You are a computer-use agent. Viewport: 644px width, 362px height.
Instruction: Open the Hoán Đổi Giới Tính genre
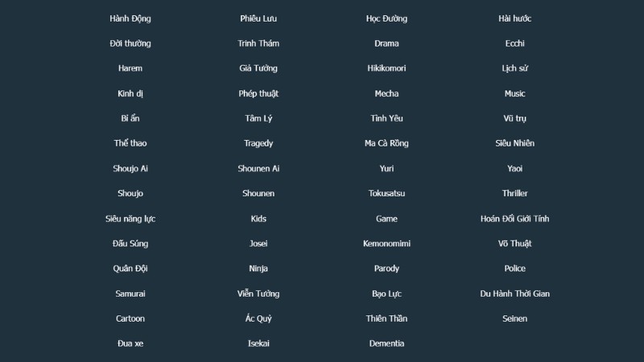tap(515, 219)
